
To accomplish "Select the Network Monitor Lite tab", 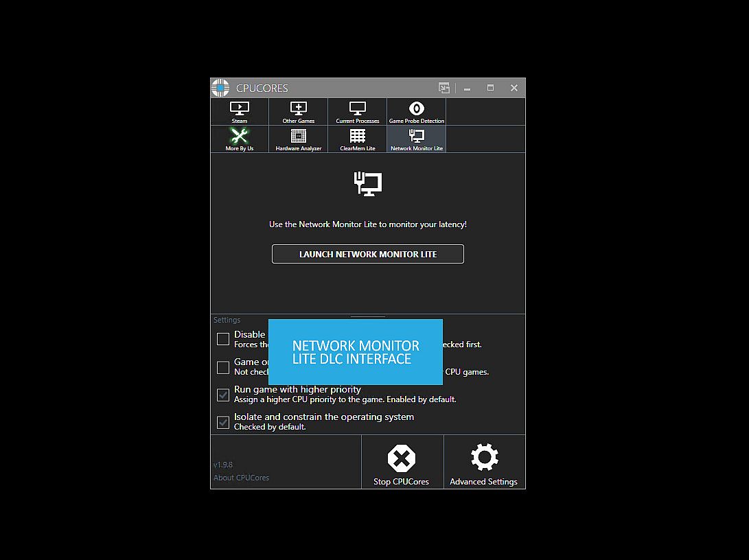I will [x=417, y=139].
